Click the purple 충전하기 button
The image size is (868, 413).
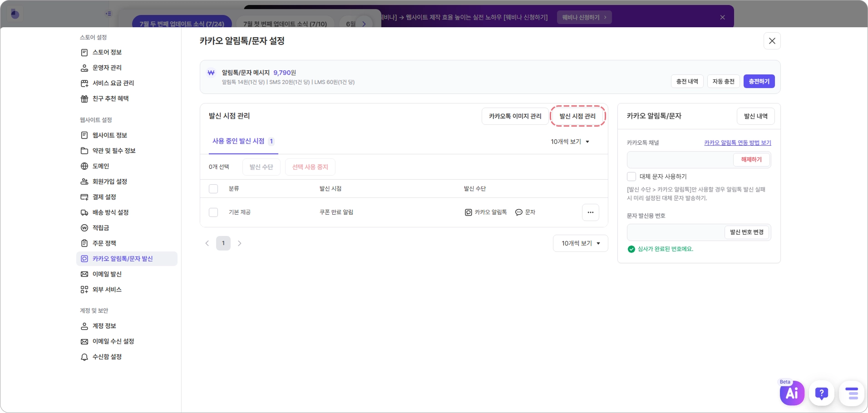(x=759, y=81)
